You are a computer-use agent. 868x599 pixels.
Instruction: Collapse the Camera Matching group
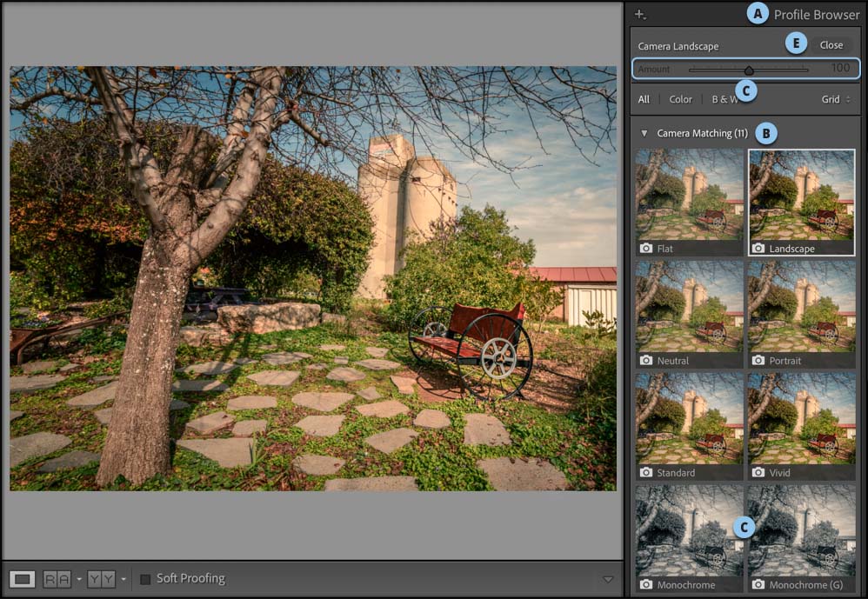click(x=644, y=133)
